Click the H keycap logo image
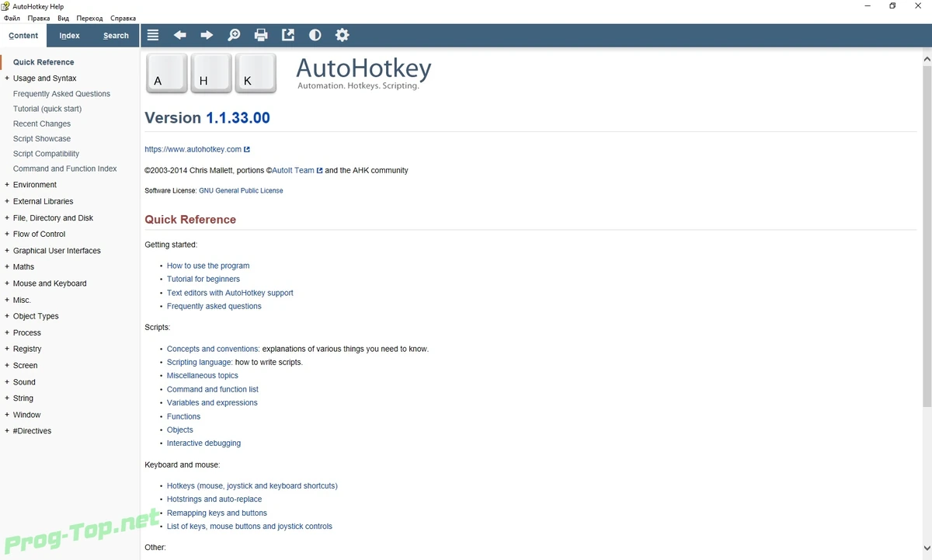The image size is (932, 560). pyautogui.click(x=211, y=74)
